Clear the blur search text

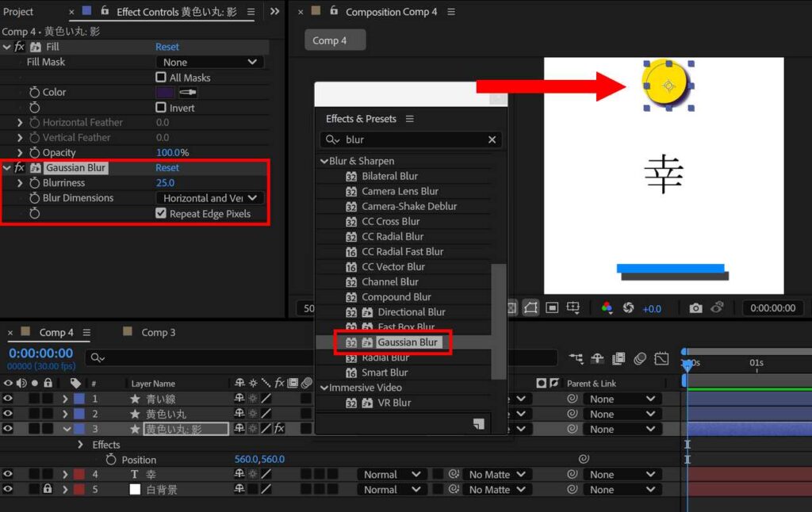(492, 139)
